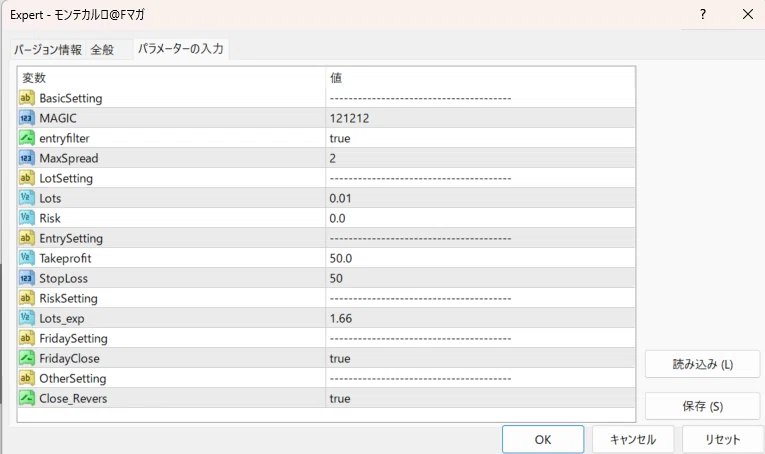The height and width of the screenshot is (454, 765).
Task: Click the boolean icon beside FridayClose
Action: (27, 358)
